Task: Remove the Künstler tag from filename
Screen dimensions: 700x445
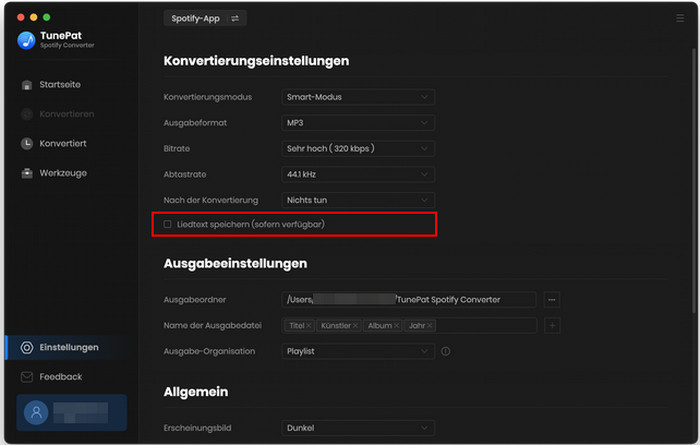Action: click(355, 325)
